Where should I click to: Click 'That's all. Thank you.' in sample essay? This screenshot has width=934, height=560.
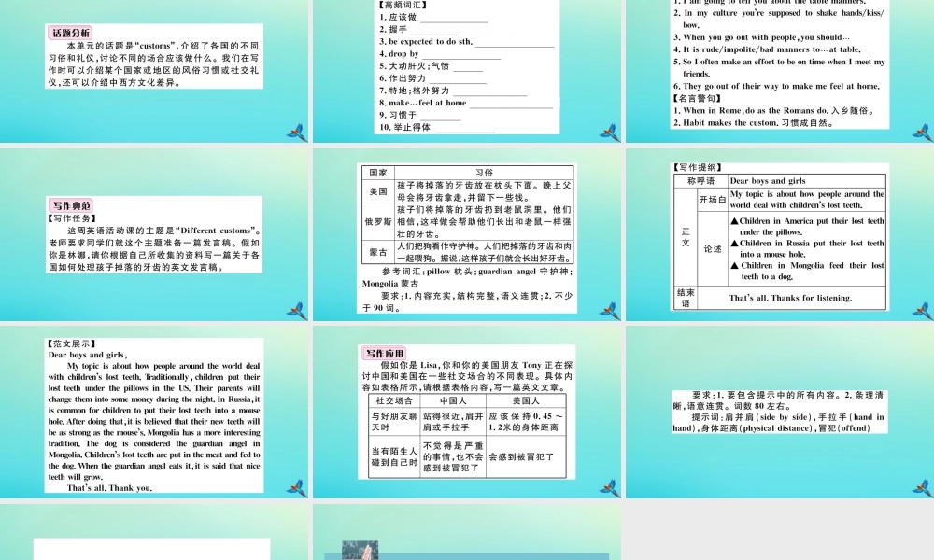109,488
